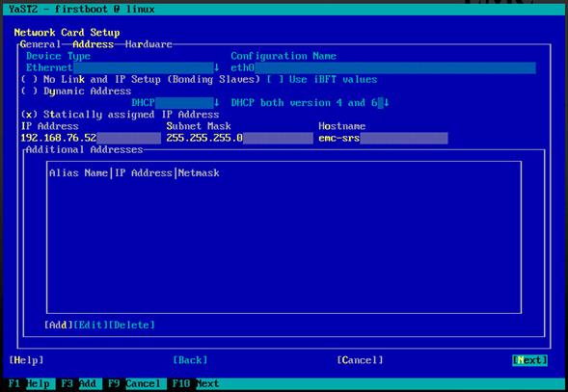Click the Configuration Name eth0 field
Image resolution: width=568 pixels, height=392 pixels.
point(383,67)
